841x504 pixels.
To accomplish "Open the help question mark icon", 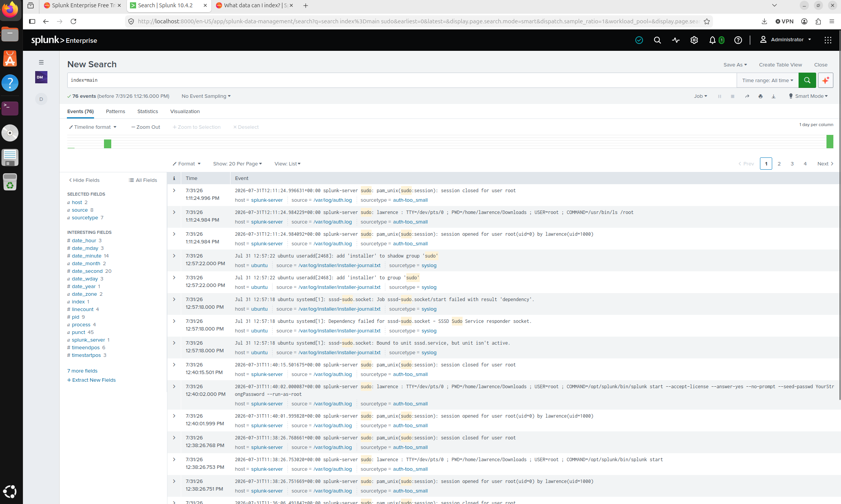I will (x=738, y=40).
